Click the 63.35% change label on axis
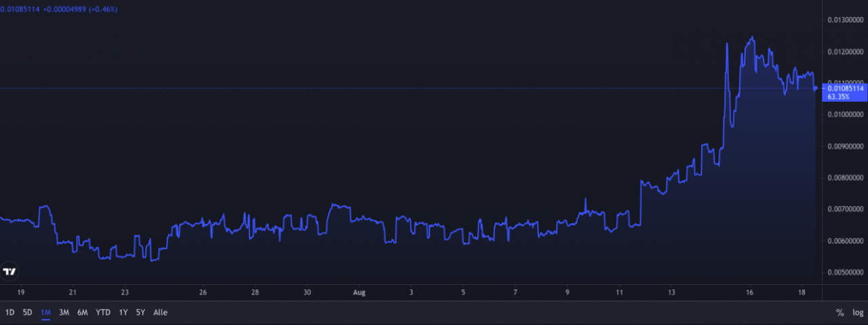The image size is (868, 325). tap(837, 96)
